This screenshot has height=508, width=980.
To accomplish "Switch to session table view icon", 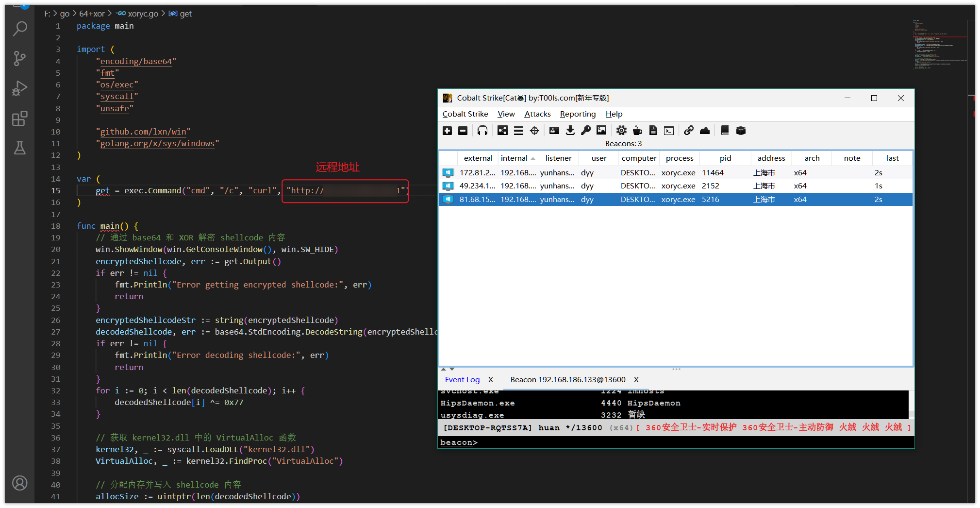I will 518,131.
